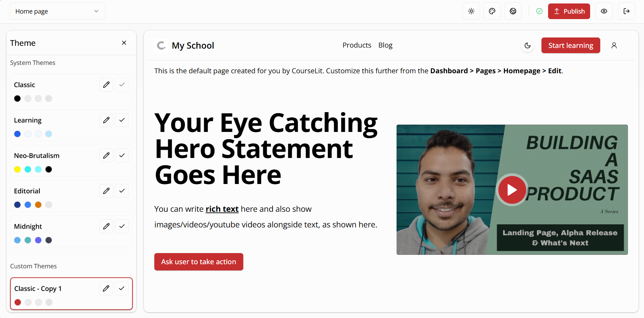Image resolution: width=644 pixels, height=318 pixels.
Task: Close the Theme panel
Action: point(124,43)
